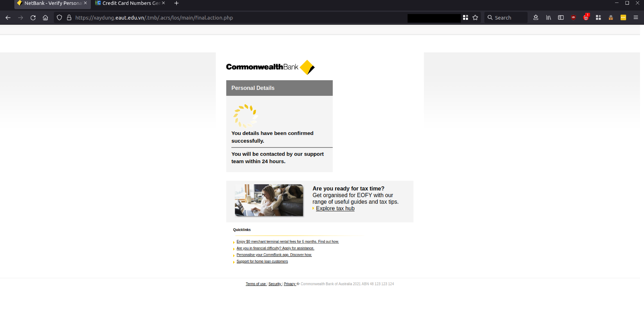Open the home page icon
The height and width of the screenshot is (329, 644).
pos(45,18)
